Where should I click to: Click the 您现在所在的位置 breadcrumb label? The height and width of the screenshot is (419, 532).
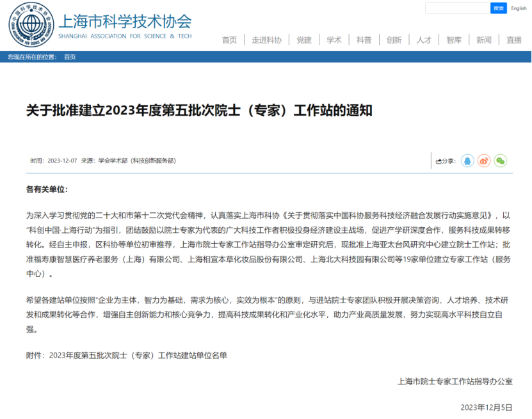(x=32, y=57)
